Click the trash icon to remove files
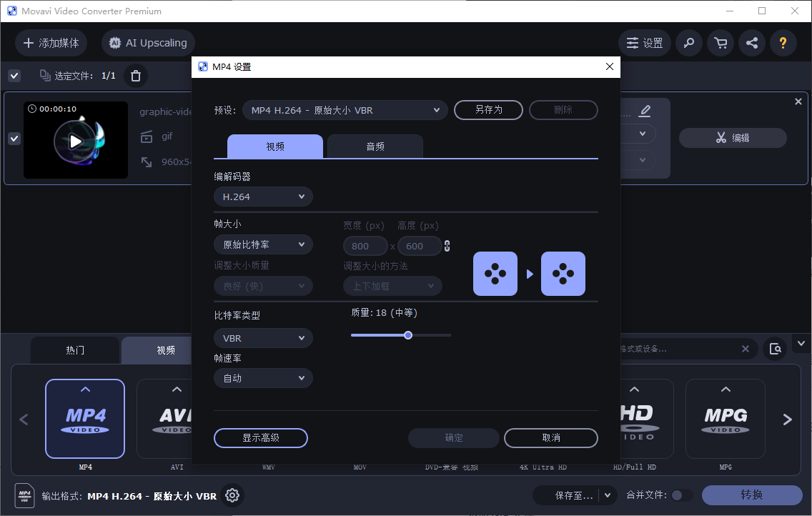 pos(135,75)
